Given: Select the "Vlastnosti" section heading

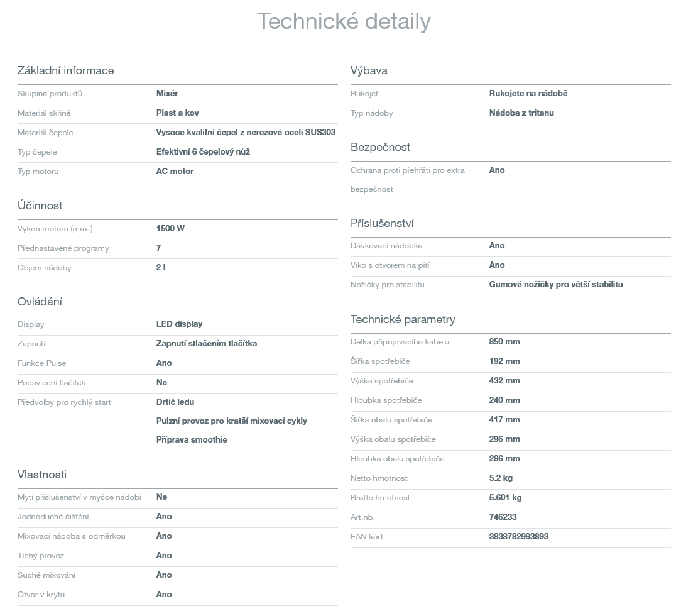Looking at the screenshot, I should pyautogui.click(x=42, y=475).
